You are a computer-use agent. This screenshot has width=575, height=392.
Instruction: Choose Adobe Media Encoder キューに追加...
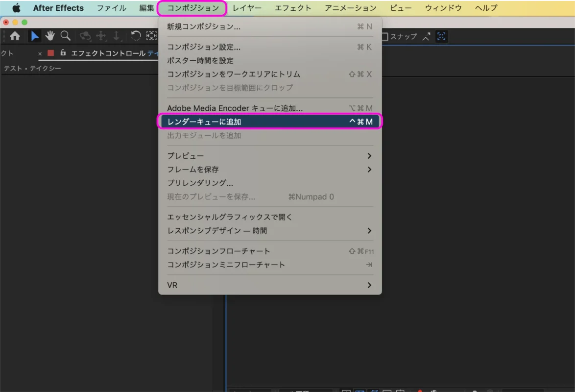pos(270,108)
